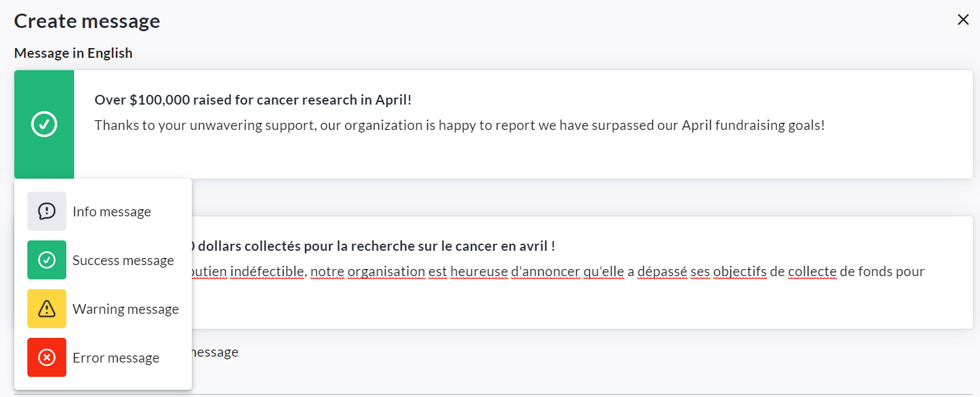
Task: Select the "Error message" menu label
Action: pyautogui.click(x=116, y=358)
